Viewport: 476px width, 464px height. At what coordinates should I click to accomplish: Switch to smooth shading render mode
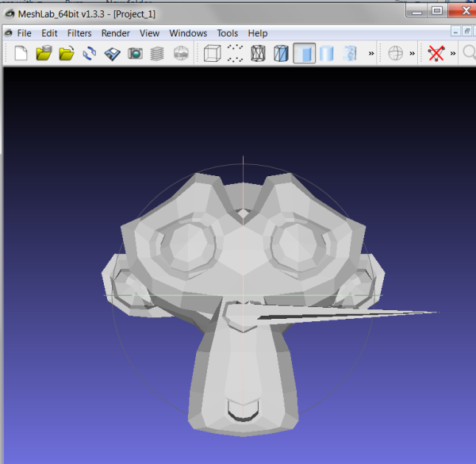[326, 54]
